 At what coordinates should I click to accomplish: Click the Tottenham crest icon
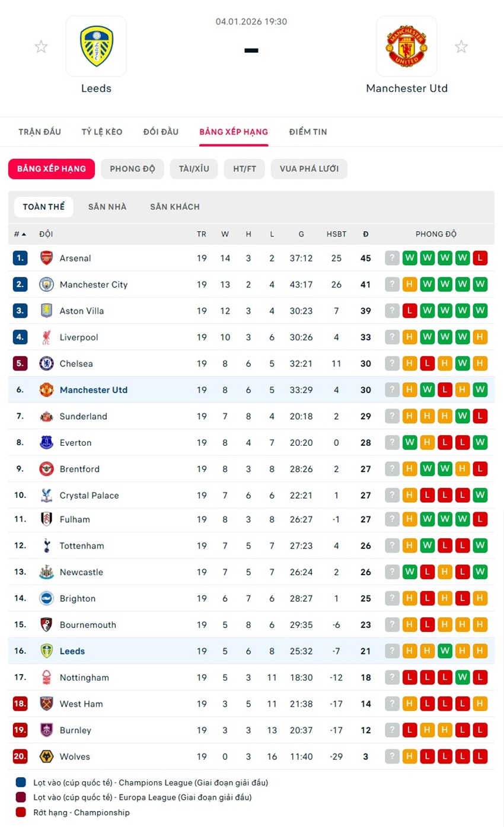pos(46,545)
